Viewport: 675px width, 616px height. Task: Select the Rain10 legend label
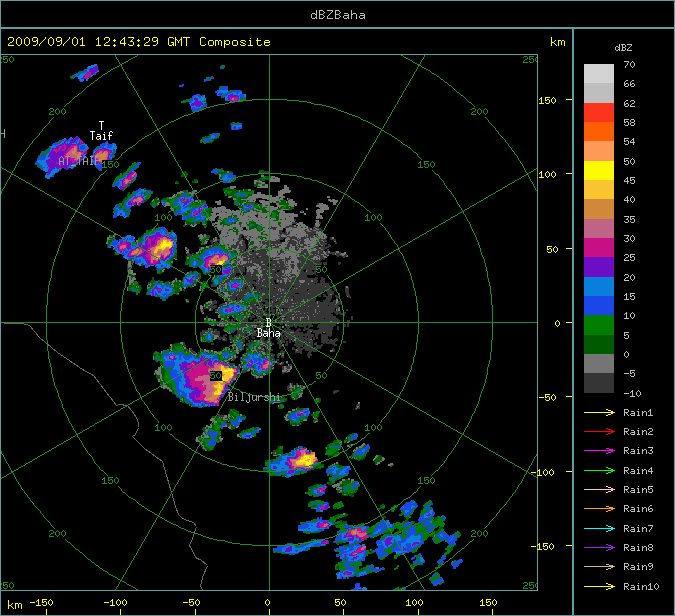click(x=641, y=586)
